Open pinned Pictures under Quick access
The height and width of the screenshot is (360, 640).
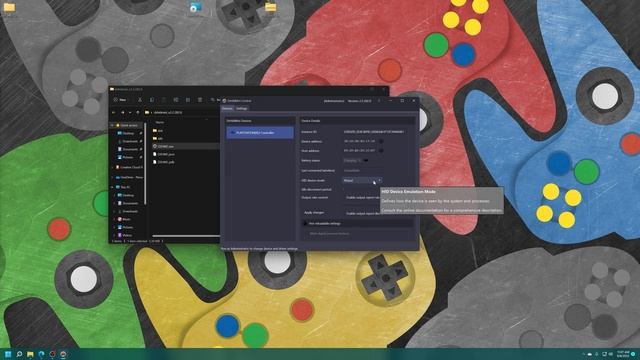pos(128,157)
